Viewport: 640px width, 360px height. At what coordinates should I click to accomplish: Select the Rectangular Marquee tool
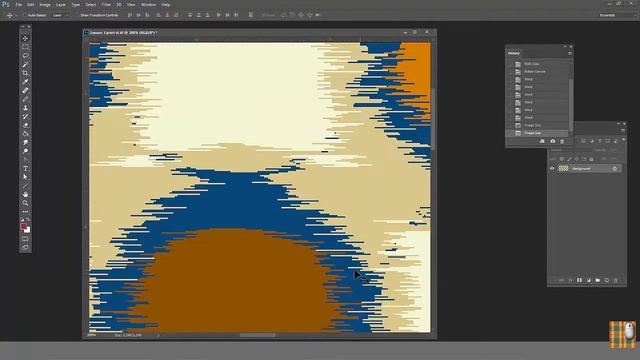pos(25,47)
